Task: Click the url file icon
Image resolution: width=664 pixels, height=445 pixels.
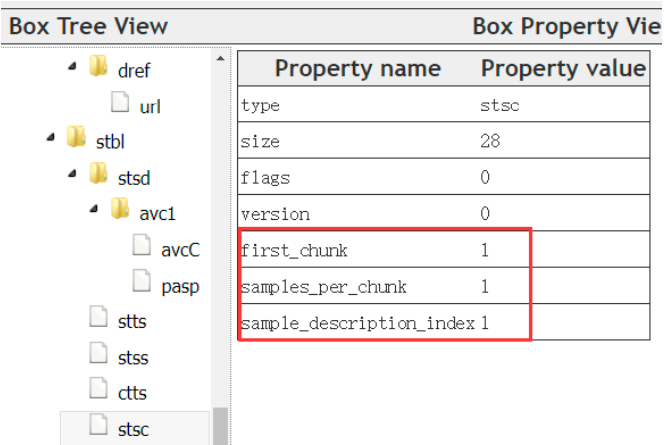Action: [120, 102]
